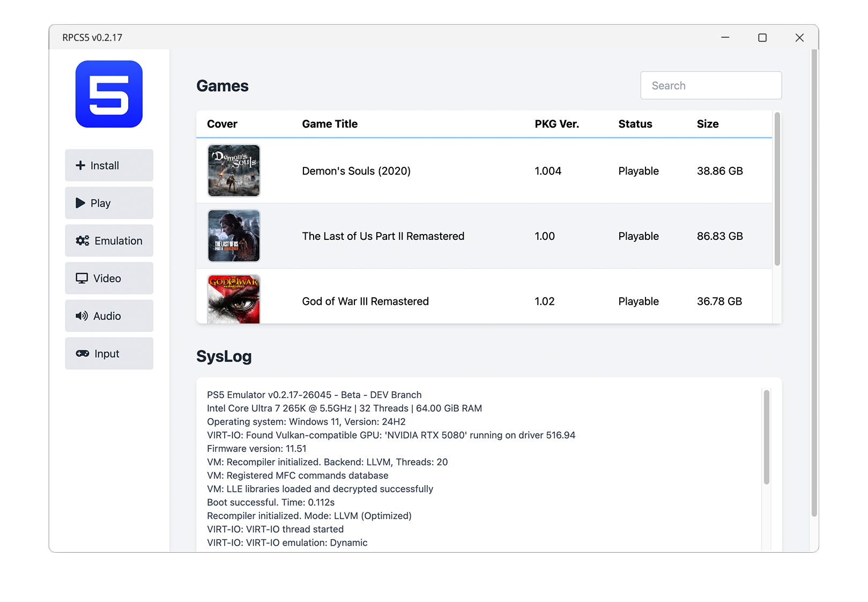This screenshot has width=868, height=602.
Task: Click the gamepad icon beside Input
Action: click(83, 353)
